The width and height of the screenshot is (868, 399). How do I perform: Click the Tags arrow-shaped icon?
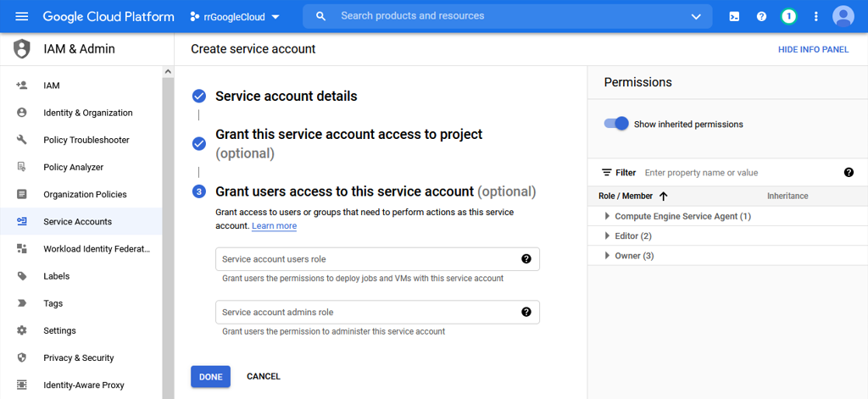point(21,302)
